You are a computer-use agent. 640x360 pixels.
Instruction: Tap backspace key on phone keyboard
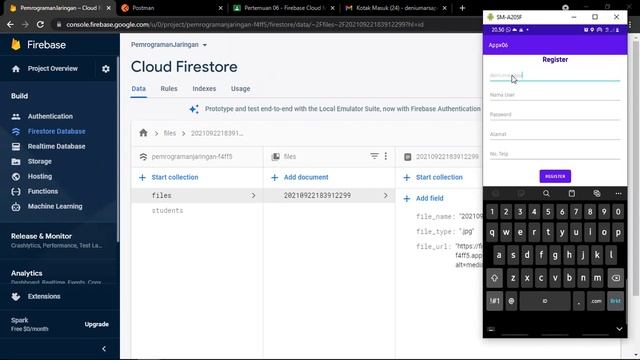tap(616, 278)
